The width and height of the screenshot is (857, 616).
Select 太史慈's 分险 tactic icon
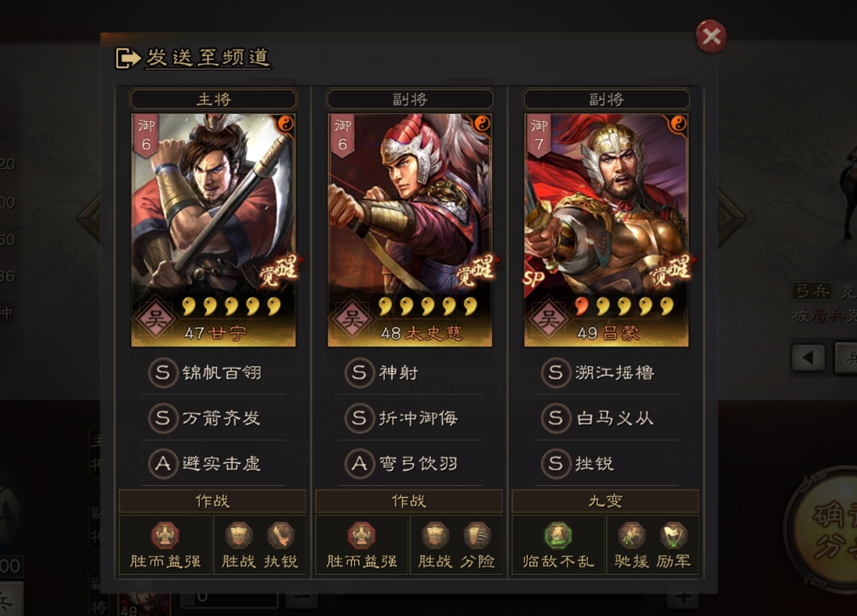pos(477,535)
